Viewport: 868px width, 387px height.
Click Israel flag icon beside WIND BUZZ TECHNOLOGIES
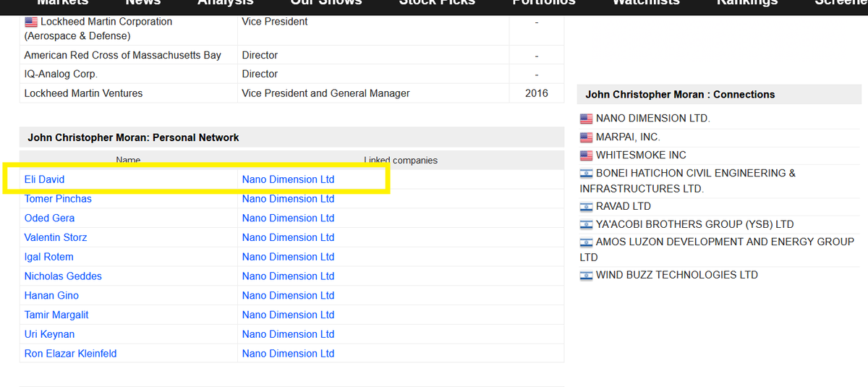(586, 275)
